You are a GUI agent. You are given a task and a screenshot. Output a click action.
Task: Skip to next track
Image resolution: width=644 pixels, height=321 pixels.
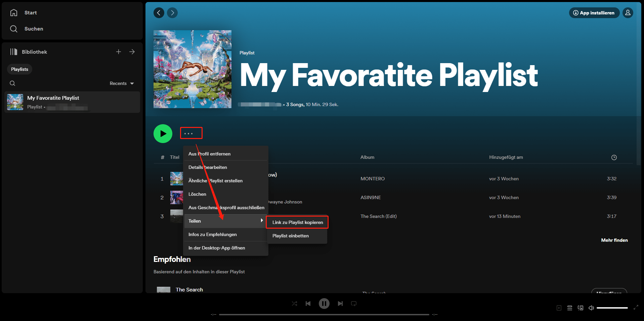pyautogui.click(x=340, y=304)
